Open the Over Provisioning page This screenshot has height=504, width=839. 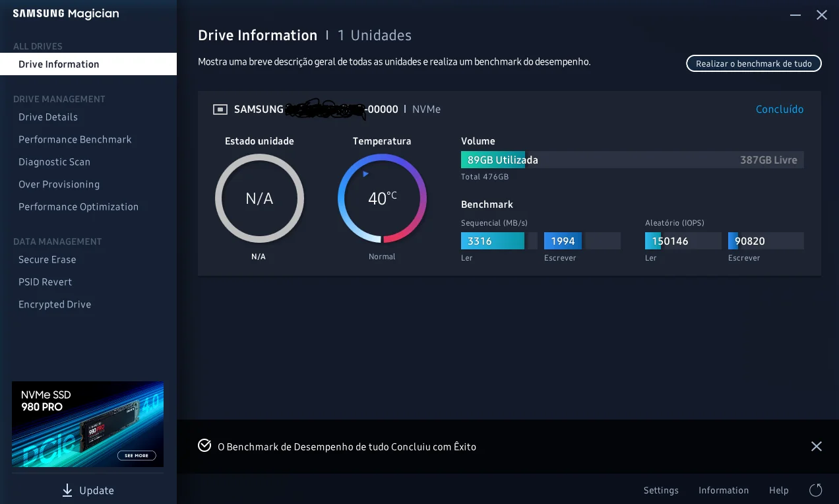[59, 184]
